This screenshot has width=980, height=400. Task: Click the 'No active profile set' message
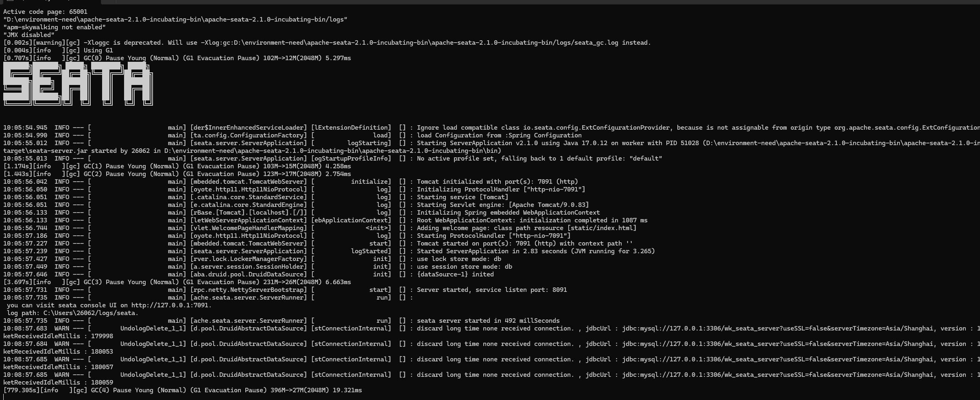pos(539,159)
